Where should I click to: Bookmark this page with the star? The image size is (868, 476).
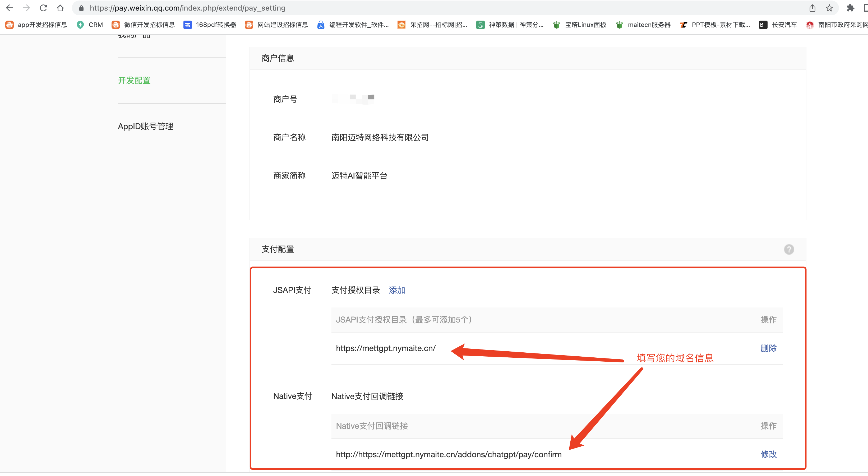point(829,8)
